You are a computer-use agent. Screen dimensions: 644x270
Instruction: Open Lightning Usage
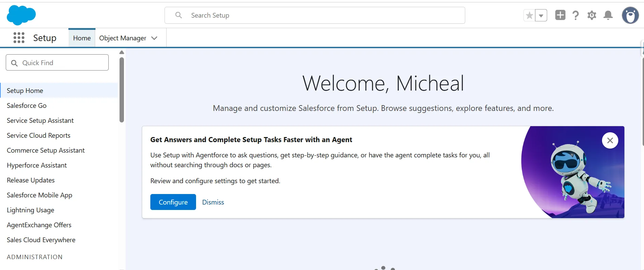click(30, 210)
